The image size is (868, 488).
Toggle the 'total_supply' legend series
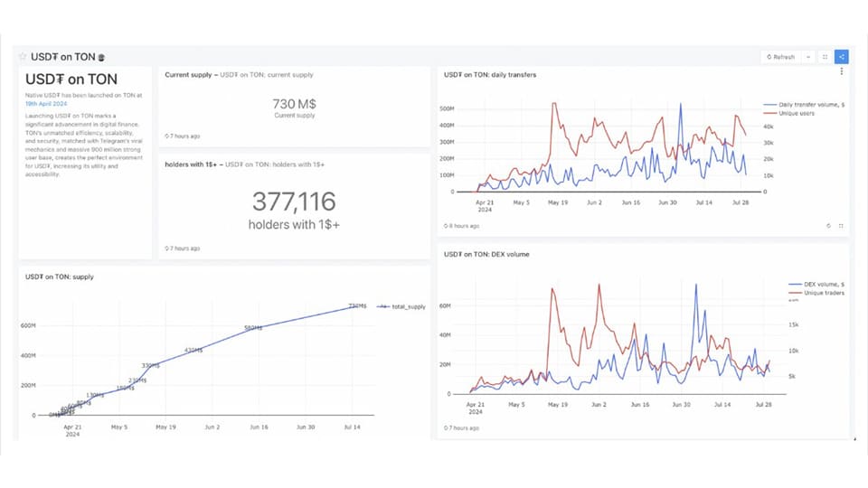click(x=401, y=306)
